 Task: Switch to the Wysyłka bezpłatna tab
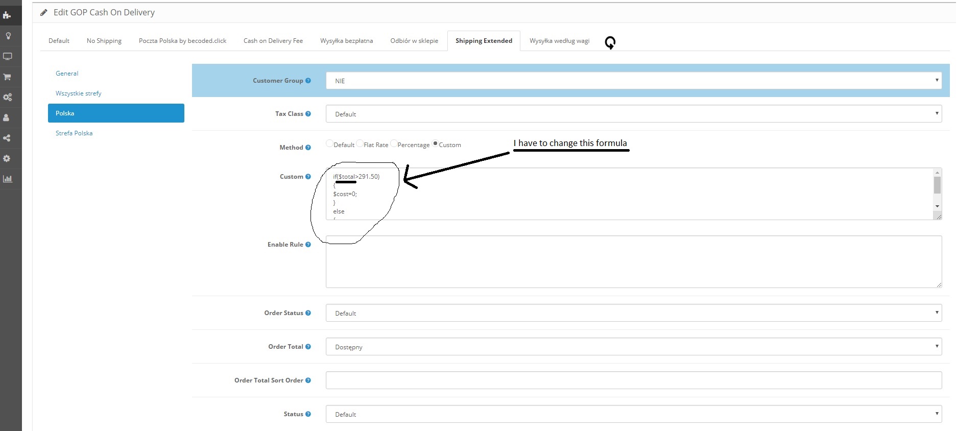347,41
